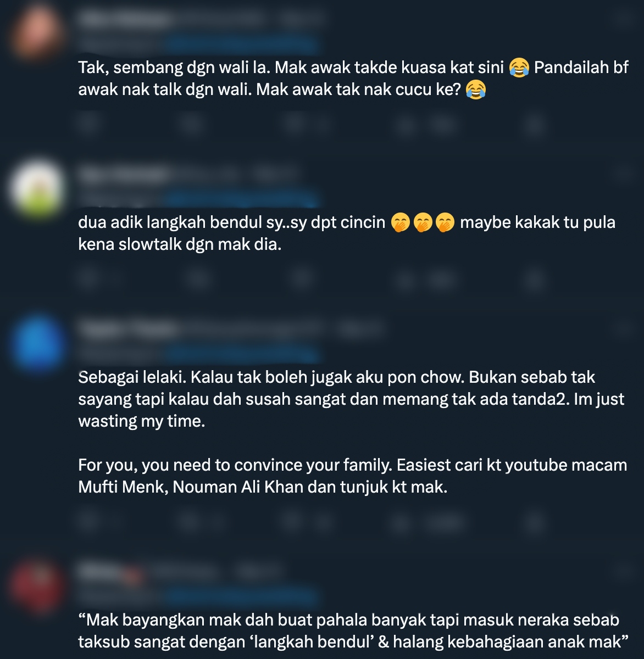Image resolution: width=644 pixels, height=659 pixels.
Task: Share the 'sembang dgn wali' tweet
Action: tap(533, 125)
